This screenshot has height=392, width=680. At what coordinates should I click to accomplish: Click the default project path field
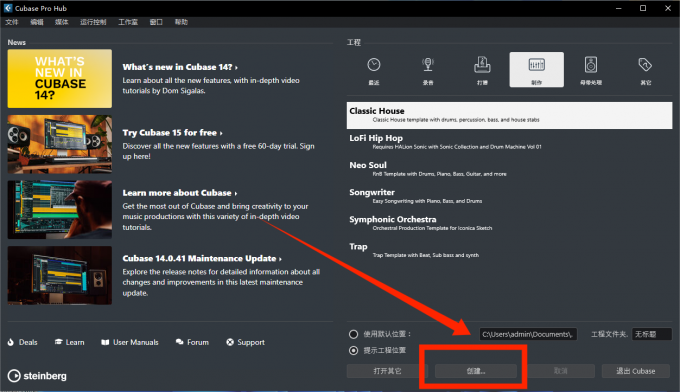(528, 334)
